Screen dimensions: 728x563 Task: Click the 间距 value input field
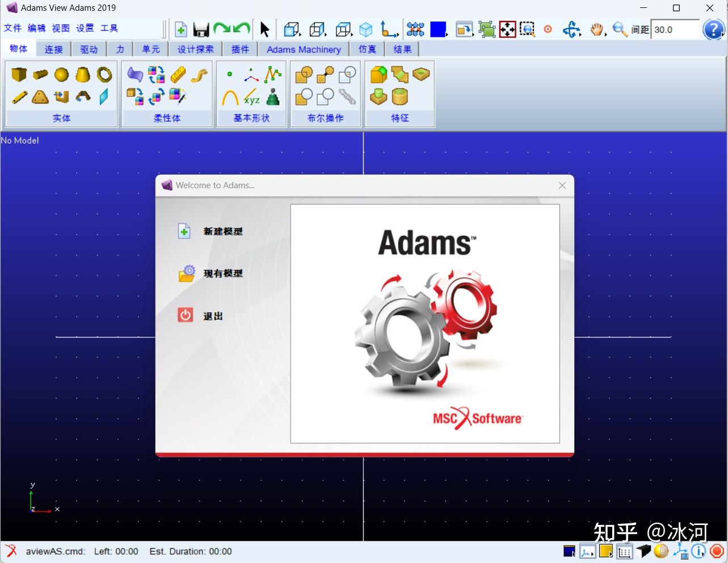click(675, 29)
